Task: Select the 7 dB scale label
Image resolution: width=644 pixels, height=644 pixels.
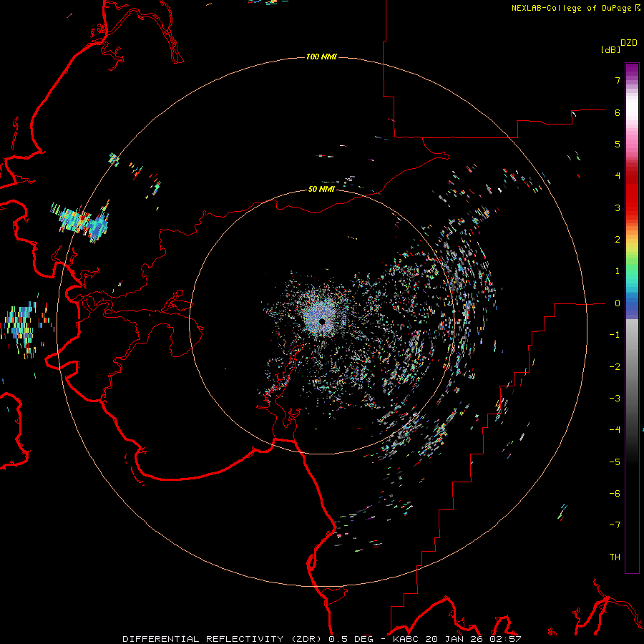Action: click(x=618, y=80)
